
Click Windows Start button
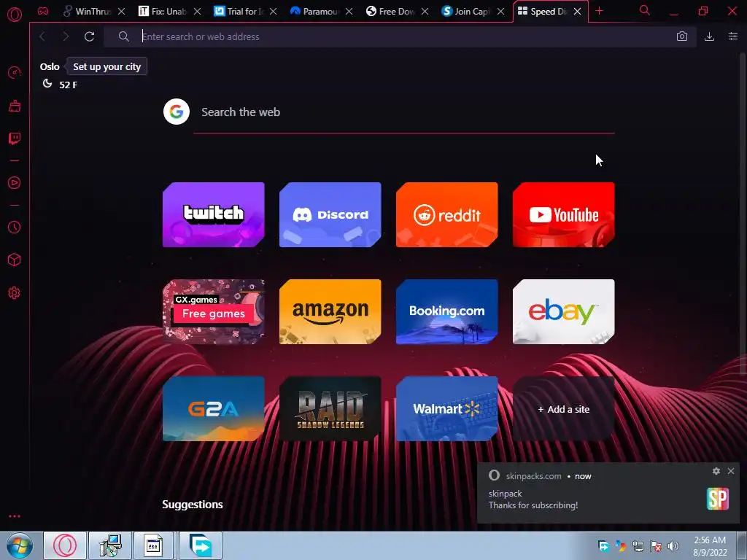tap(19, 545)
